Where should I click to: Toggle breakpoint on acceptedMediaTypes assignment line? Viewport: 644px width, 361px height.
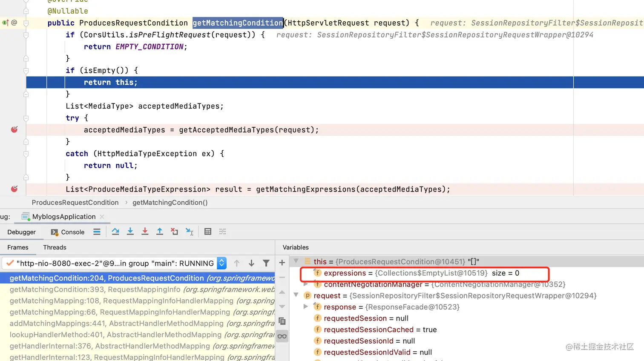click(14, 129)
